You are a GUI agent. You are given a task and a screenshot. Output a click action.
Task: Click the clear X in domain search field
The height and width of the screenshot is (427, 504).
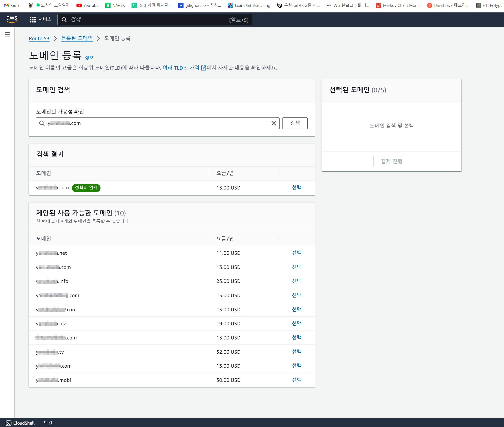pos(274,123)
